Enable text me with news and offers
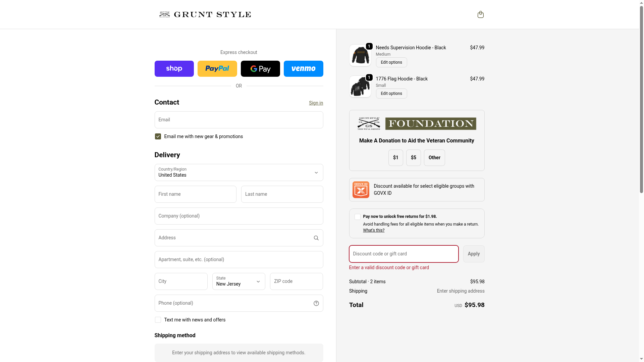Screen dimensions: 644x362 158,320
